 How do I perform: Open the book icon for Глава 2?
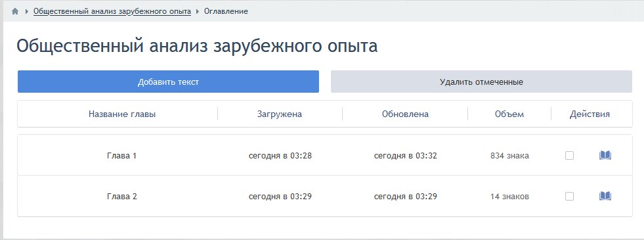(x=605, y=197)
